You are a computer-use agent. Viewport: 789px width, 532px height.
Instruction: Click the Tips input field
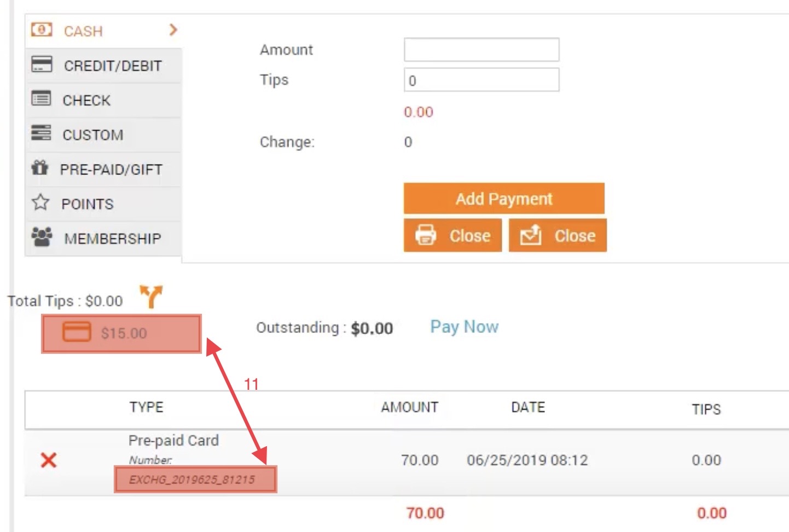[481, 80]
